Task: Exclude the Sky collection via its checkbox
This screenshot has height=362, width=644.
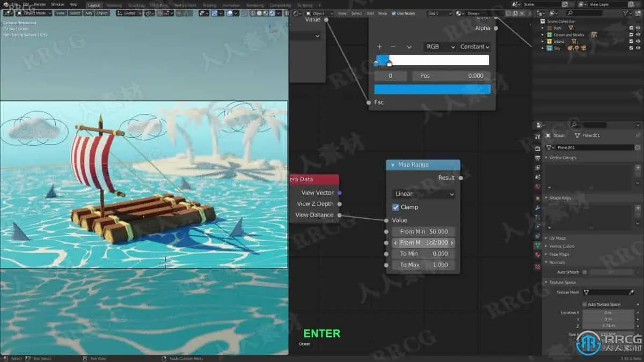Action: point(631,48)
